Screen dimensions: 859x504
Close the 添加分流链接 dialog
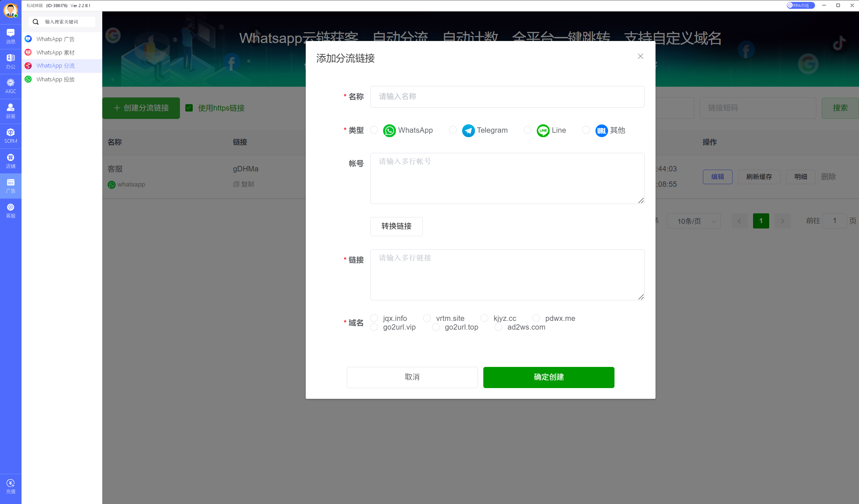[640, 56]
